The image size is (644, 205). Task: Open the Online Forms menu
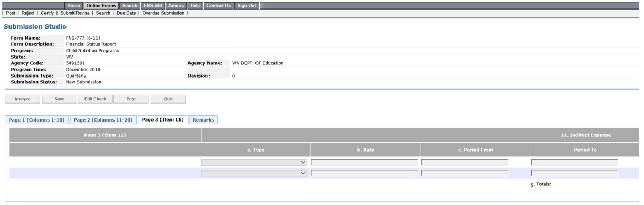pos(101,5)
